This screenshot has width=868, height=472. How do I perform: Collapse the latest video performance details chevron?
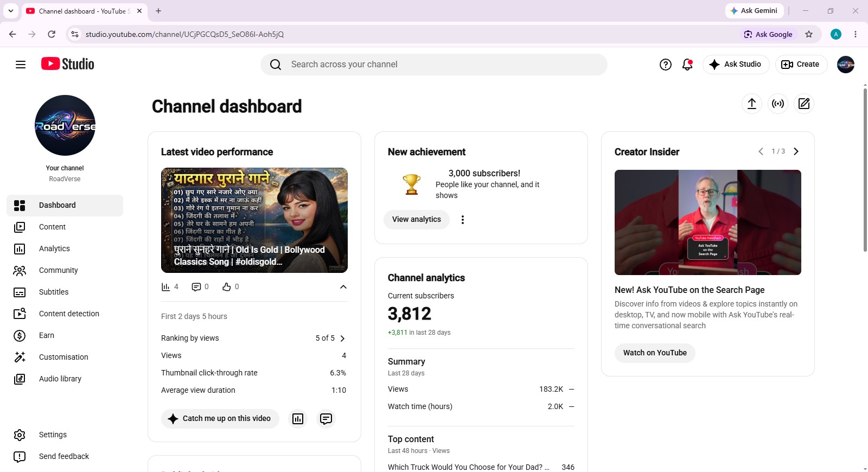pos(343,287)
